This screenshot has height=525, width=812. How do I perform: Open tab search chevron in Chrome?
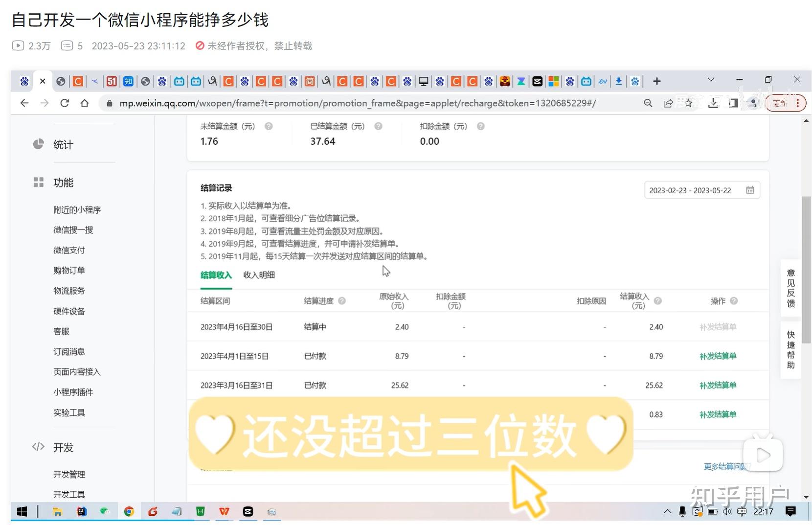[x=711, y=80]
